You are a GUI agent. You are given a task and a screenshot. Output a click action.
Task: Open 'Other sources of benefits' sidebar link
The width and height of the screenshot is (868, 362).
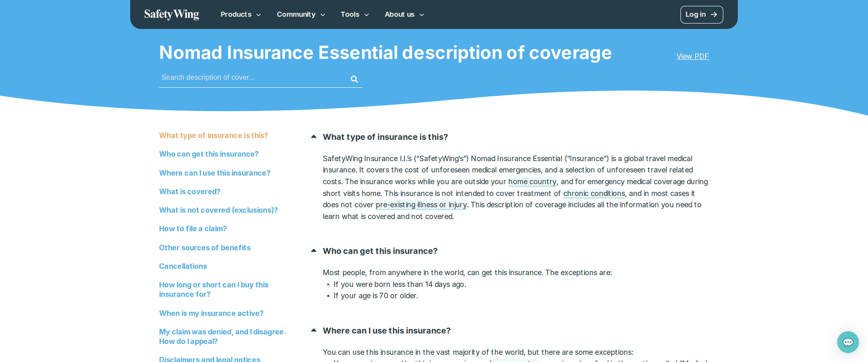click(x=205, y=247)
